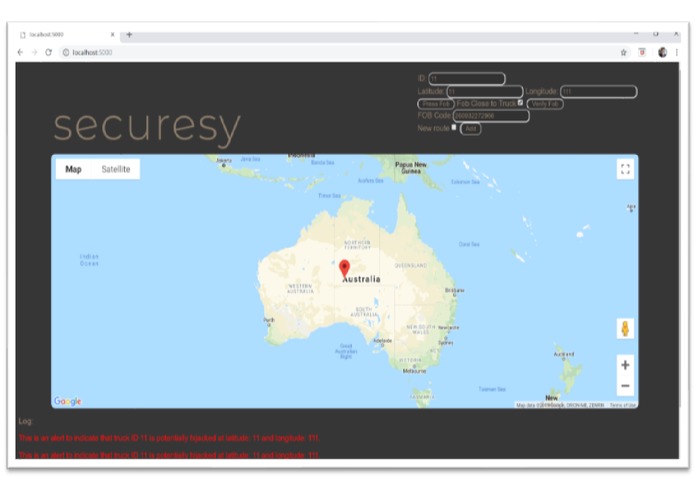Click the Australia map label
The width and height of the screenshot is (695, 494).
(362, 279)
